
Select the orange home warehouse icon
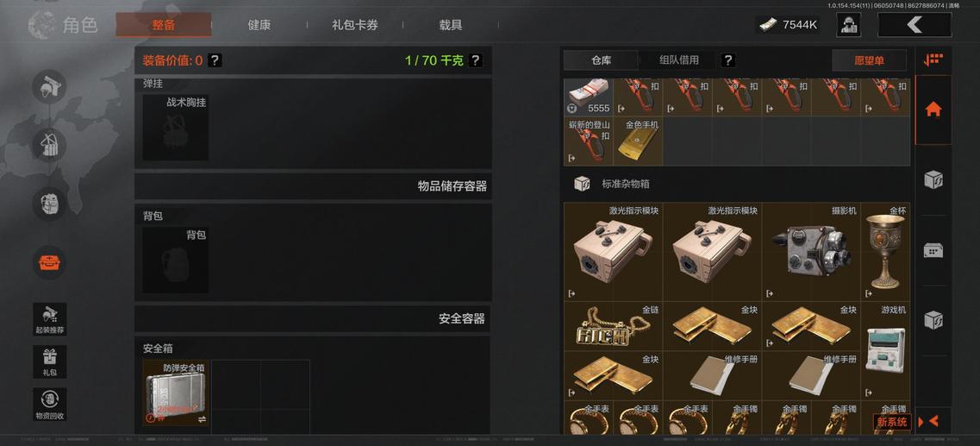click(933, 110)
